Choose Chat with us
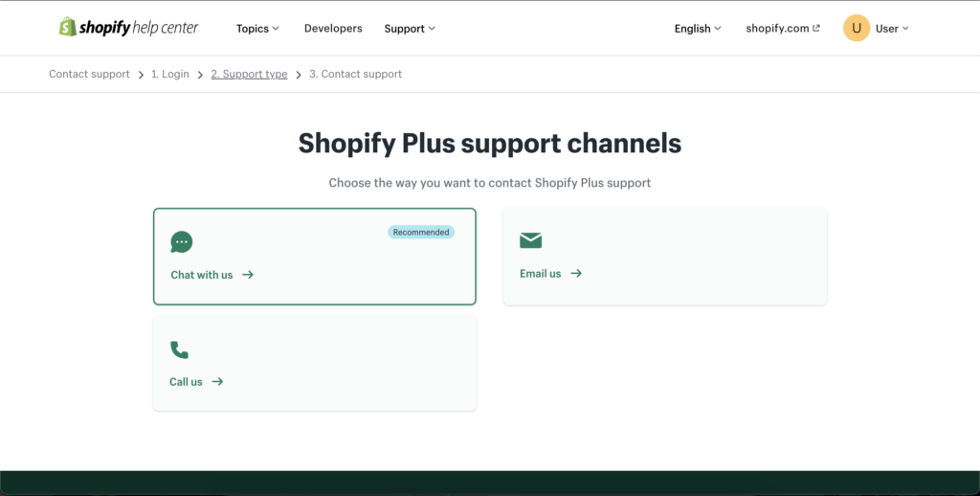Image resolution: width=980 pixels, height=496 pixels. [x=314, y=257]
